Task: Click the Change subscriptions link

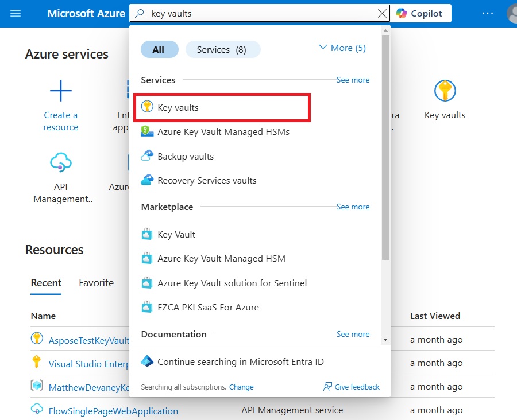Action: 241,387
